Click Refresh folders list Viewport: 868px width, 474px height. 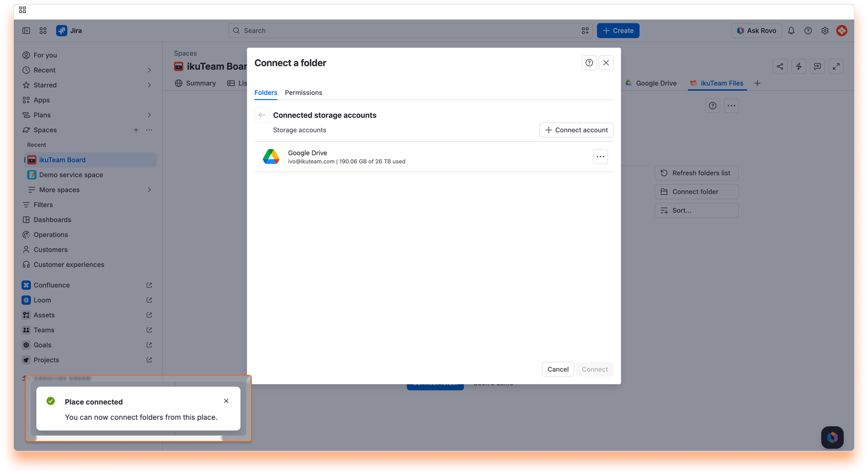click(x=696, y=173)
